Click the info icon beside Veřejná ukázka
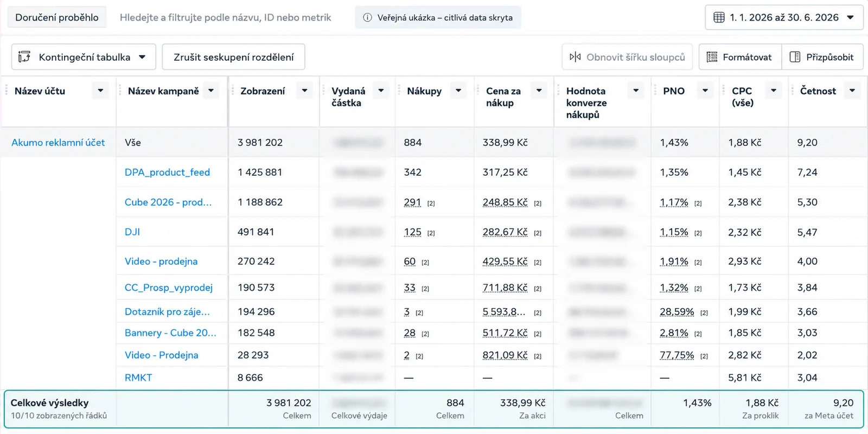 367,17
